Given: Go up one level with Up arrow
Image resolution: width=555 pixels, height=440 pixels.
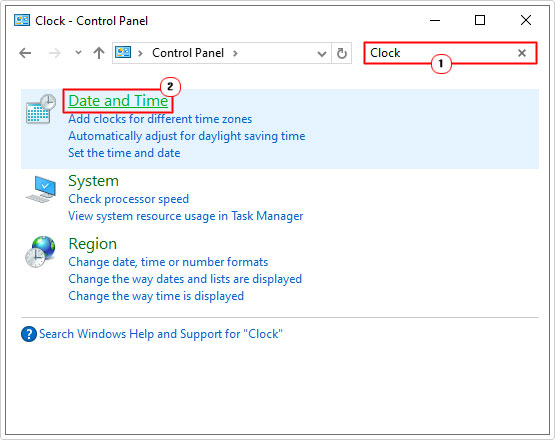Looking at the screenshot, I should pyautogui.click(x=99, y=53).
